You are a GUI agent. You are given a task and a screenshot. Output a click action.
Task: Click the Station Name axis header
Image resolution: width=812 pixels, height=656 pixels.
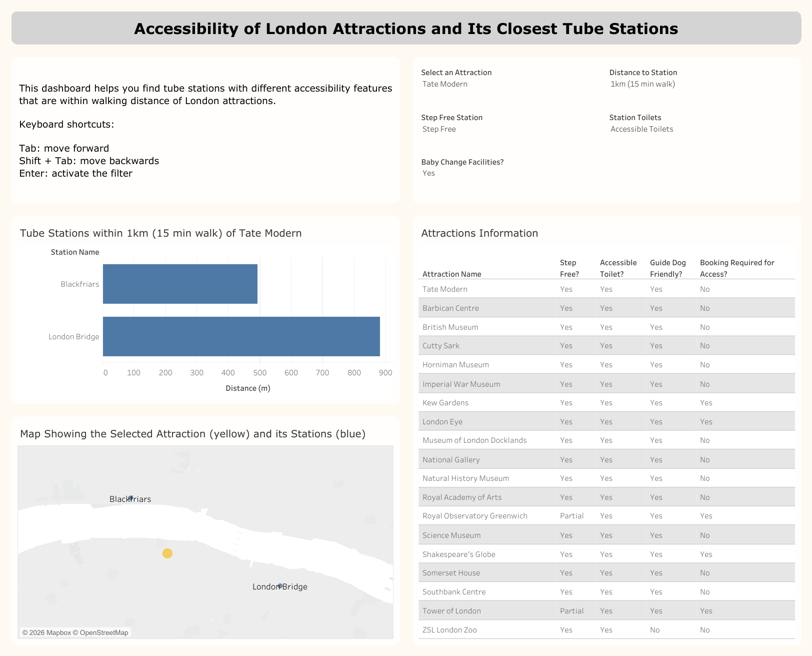(75, 252)
